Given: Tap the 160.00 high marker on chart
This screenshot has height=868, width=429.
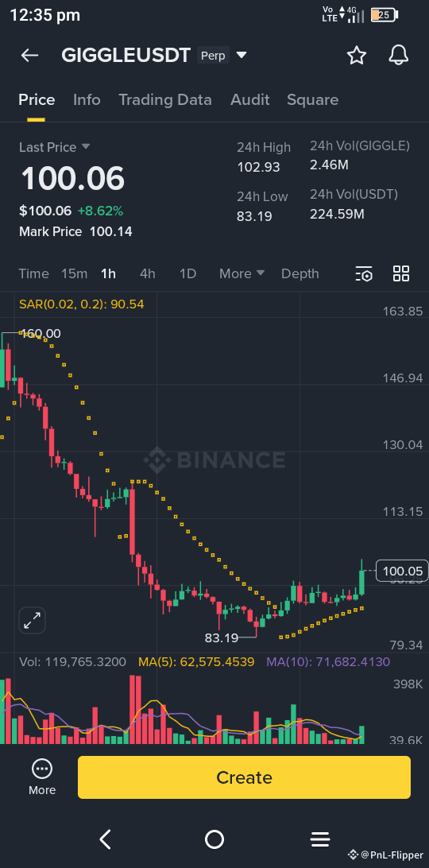Looking at the screenshot, I should click(41, 333).
